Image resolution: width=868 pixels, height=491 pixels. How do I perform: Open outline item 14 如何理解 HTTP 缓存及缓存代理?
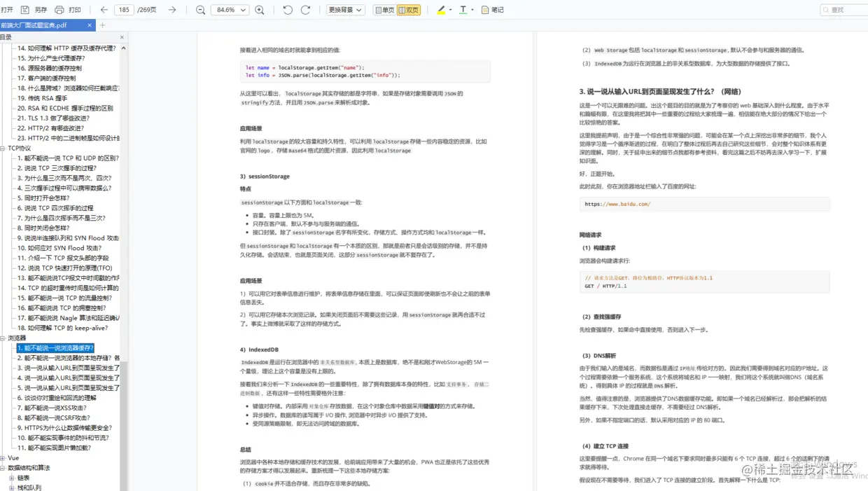click(x=67, y=48)
